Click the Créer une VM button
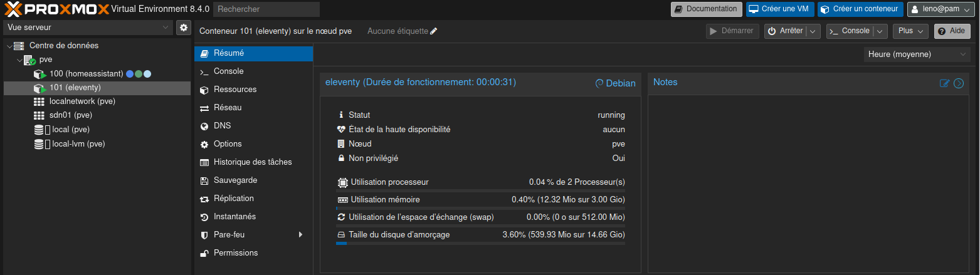 click(780, 9)
